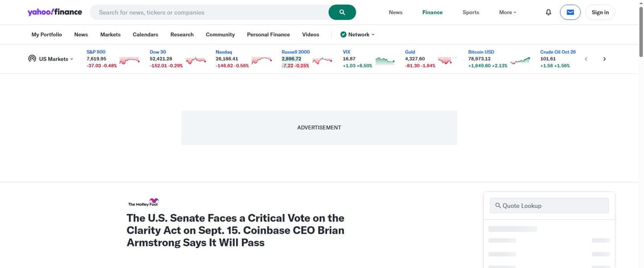Open the News tab in navigation bar
Screen dimensions: 644x268
(x=81, y=34)
